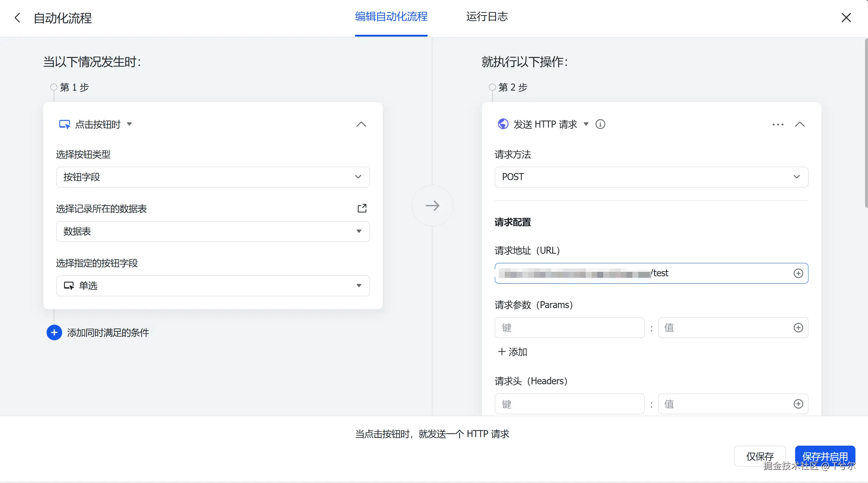Switch to the 运行日志 tab
Screen dimensions: 868x483
click(x=487, y=17)
